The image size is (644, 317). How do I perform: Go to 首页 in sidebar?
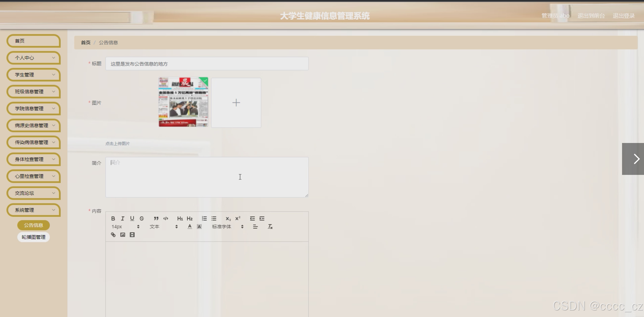coord(34,41)
